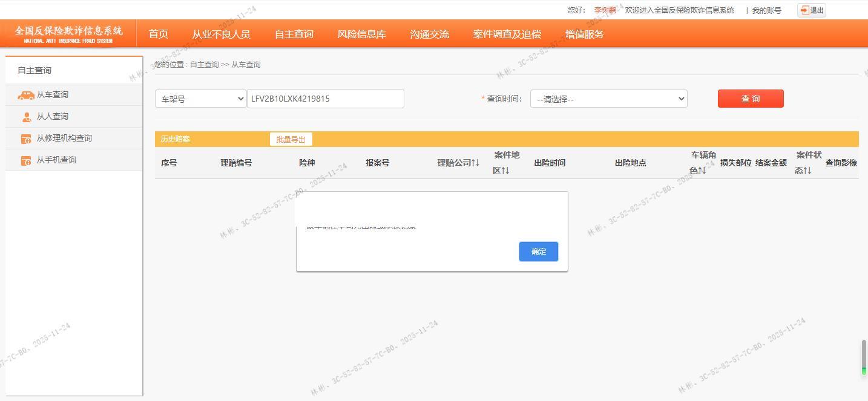Click the 批量导出 export button
Image resolution: width=868 pixels, height=401 pixels.
pos(291,139)
